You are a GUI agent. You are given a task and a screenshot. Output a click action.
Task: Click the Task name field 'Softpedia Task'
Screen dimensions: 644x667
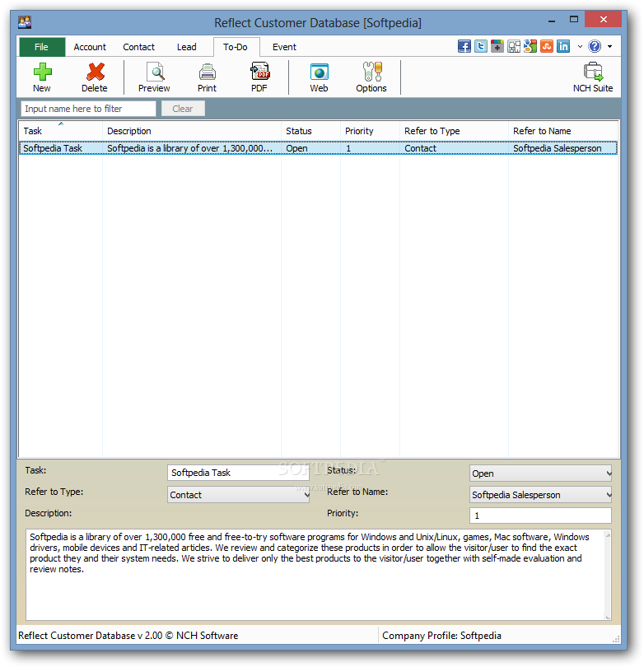coord(238,473)
